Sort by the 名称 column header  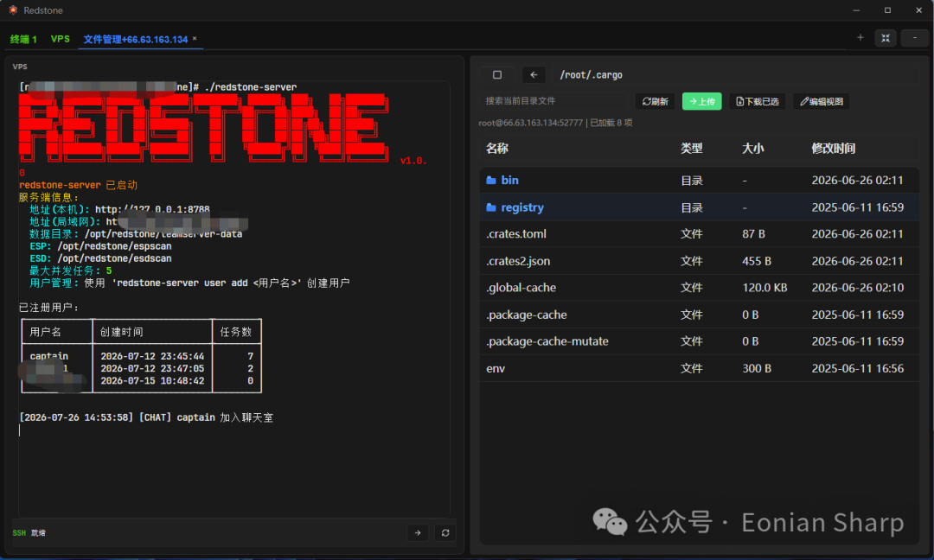click(496, 148)
